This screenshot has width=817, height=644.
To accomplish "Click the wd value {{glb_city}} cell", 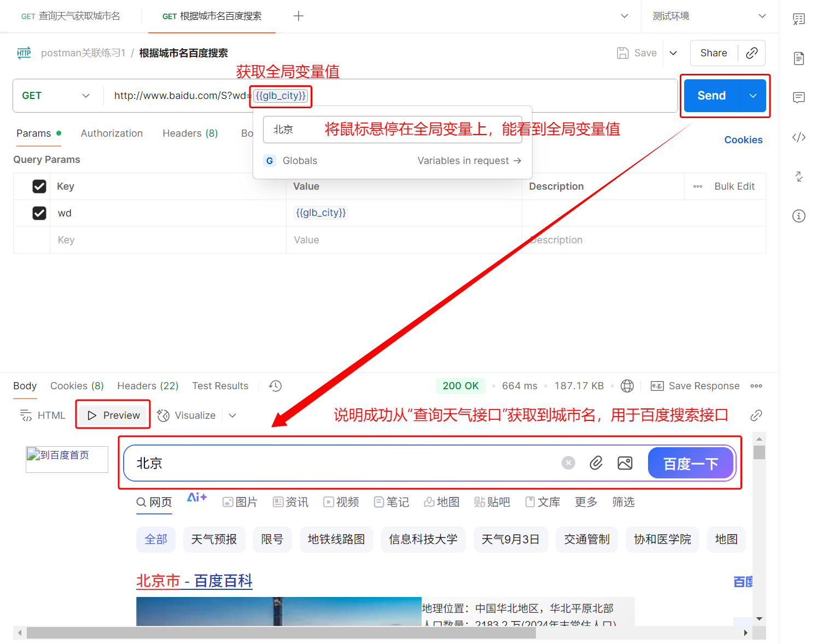I will 404,213.
